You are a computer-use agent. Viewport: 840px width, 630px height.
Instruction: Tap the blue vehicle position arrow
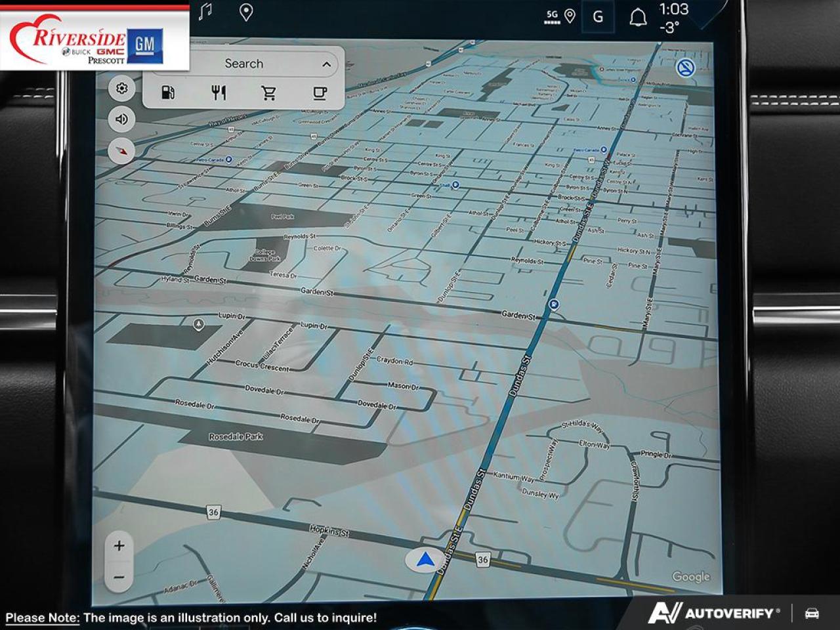pos(426,560)
